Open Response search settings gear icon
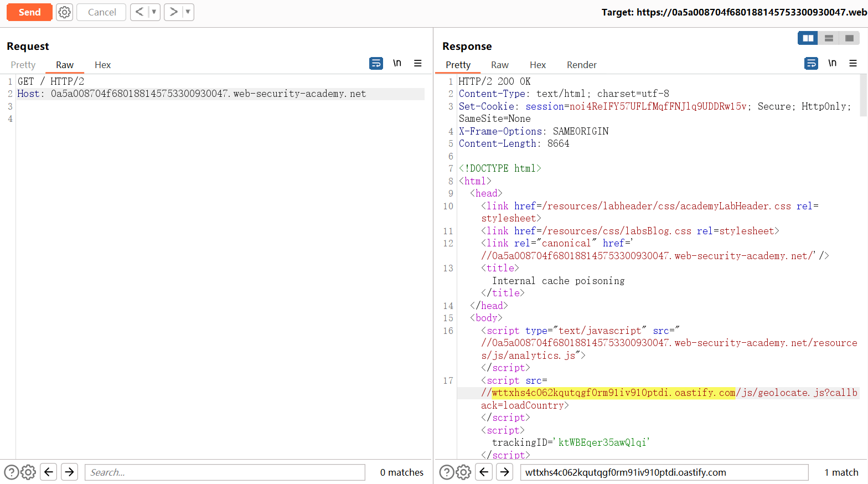868x484 pixels. coord(463,472)
